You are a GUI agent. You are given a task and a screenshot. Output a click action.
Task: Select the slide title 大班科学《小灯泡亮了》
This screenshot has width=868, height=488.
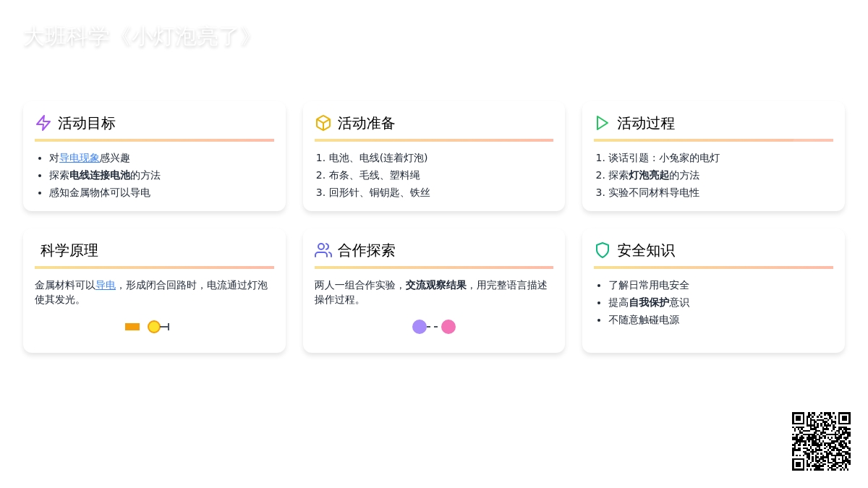click(138, 37)
